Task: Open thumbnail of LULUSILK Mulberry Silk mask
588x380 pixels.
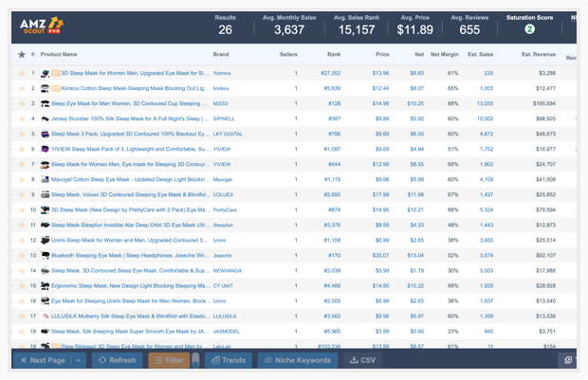Action: pyautogui.click(x=45, y=317)
